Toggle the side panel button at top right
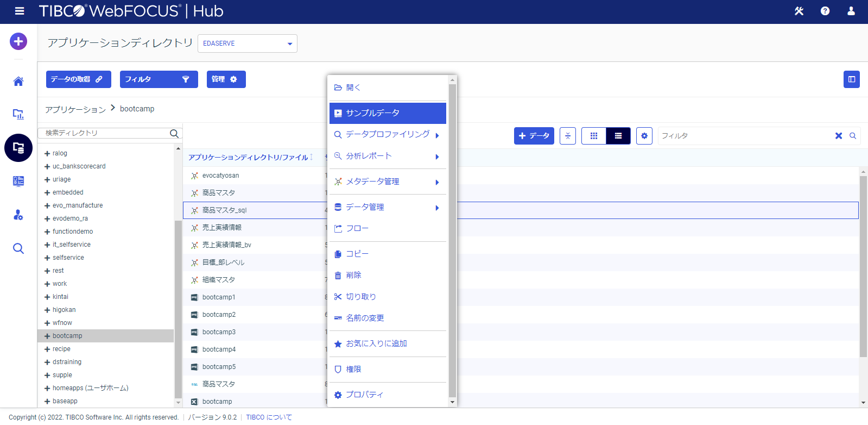868x425 pixels. pyautogui.click(x=851, y=79)
